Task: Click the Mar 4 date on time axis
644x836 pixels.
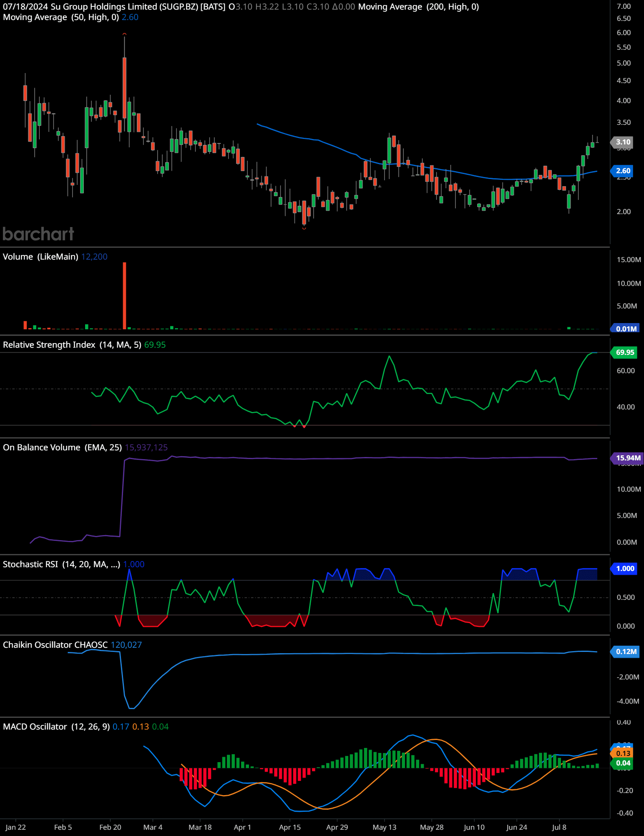Action: click(x=153, y=827)
